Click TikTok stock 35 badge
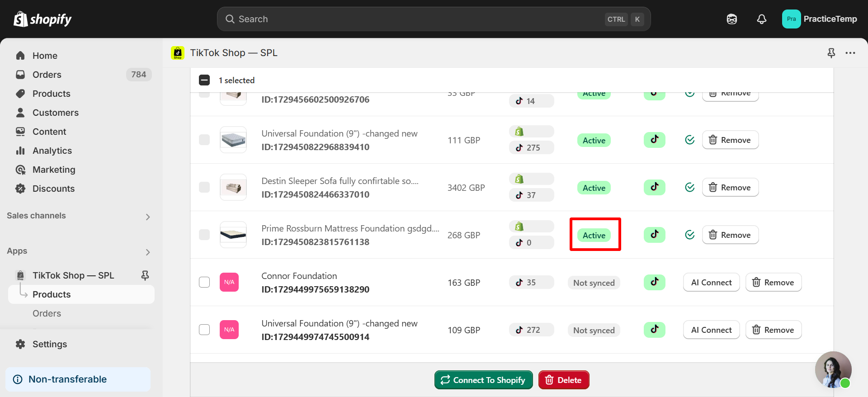Image resolution: width=868 pixels, height=397 pixels. (531, 282)
